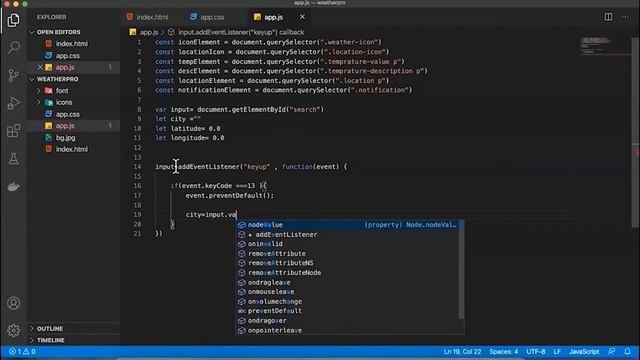
Task: Open the Extensions view
Action: click(13, 131)
